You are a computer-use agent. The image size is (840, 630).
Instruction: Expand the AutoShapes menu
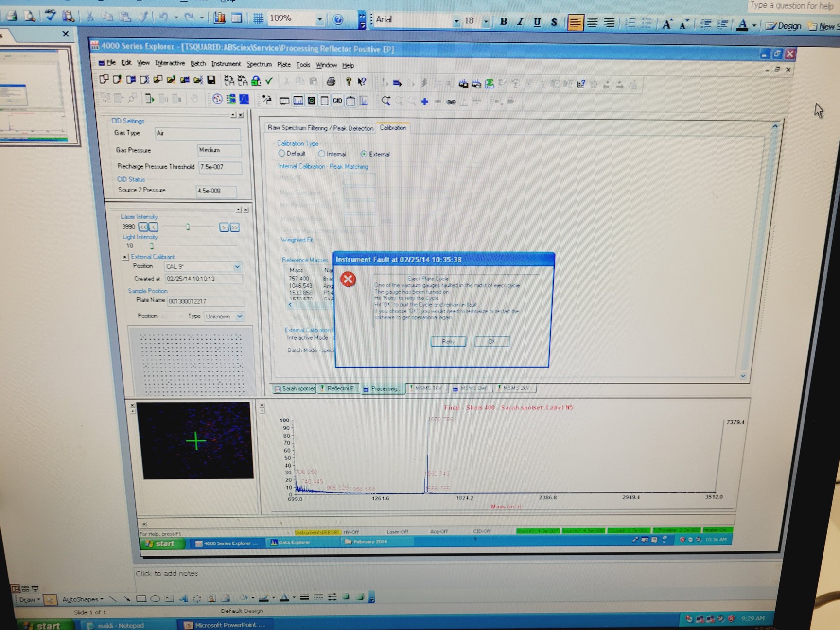click(83, 599)
